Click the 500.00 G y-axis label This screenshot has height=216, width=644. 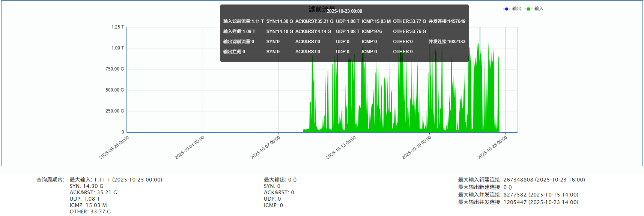pyautogui.click(x=114, y=90)
